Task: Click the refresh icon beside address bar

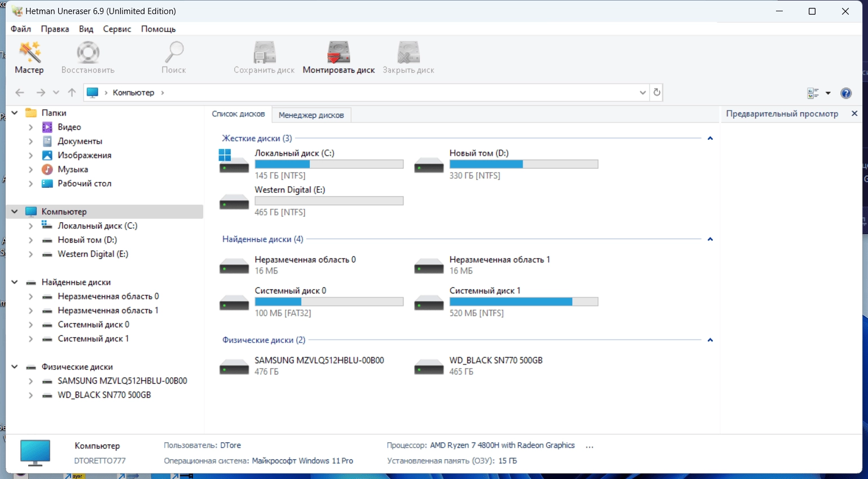Action: coord(656,93)
